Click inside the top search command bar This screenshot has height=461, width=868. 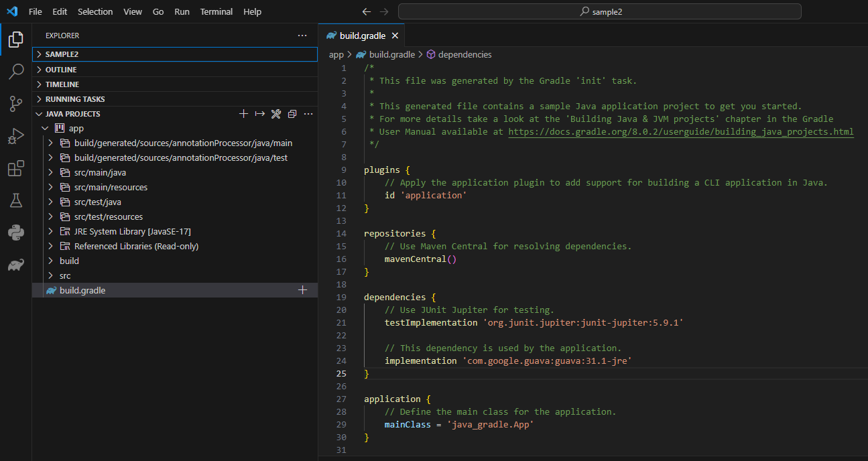pyautogui.click(x=599, y=11)
